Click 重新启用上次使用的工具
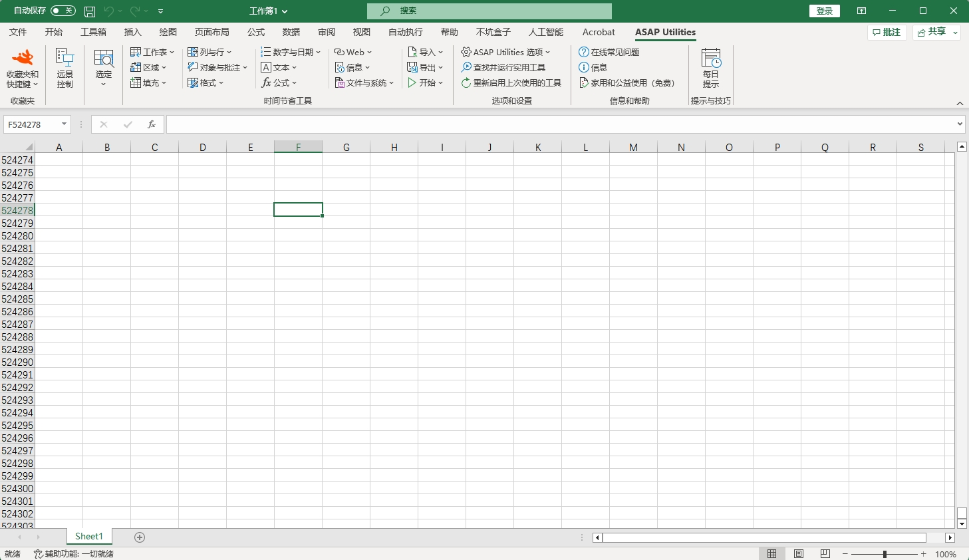Screen dimensions: 969x560 pos(513,82)
